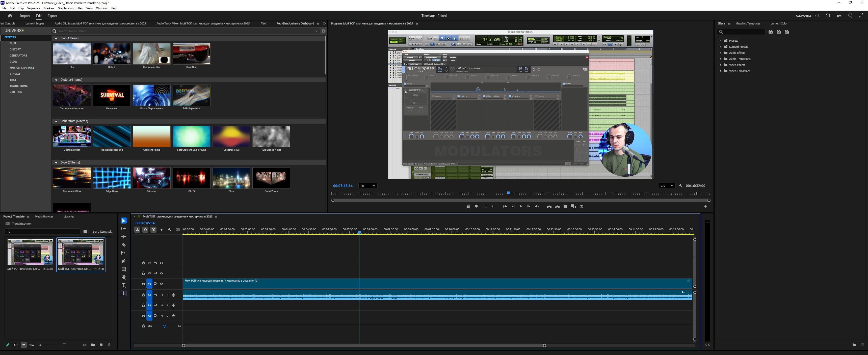Screen dimensions: 868x355
Task: Toggle Snap in the timeline
Action: tap(145, 230)
